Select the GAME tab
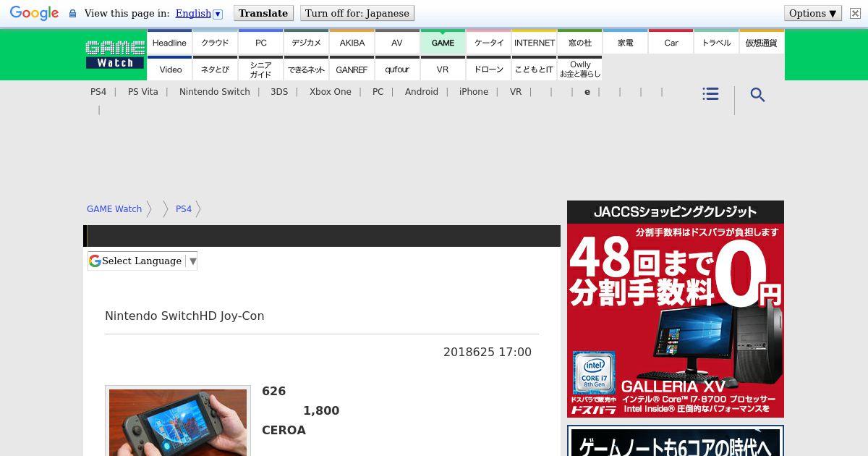 443,43
